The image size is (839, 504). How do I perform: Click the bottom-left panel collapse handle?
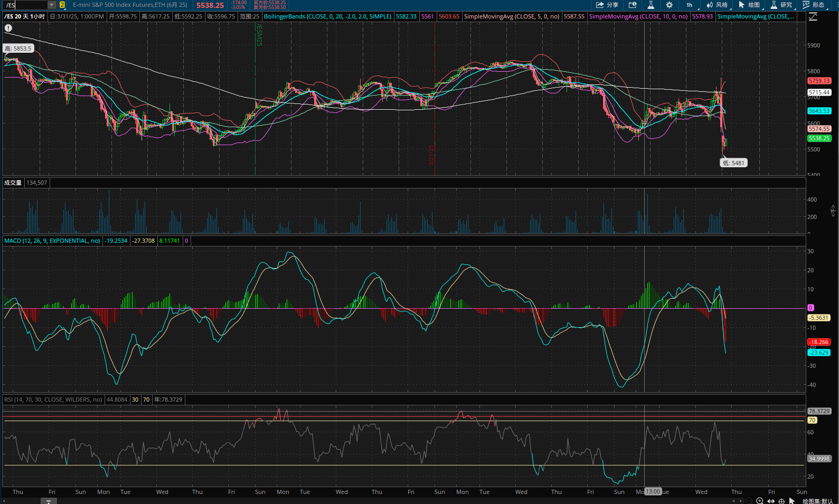pos(48,501)
